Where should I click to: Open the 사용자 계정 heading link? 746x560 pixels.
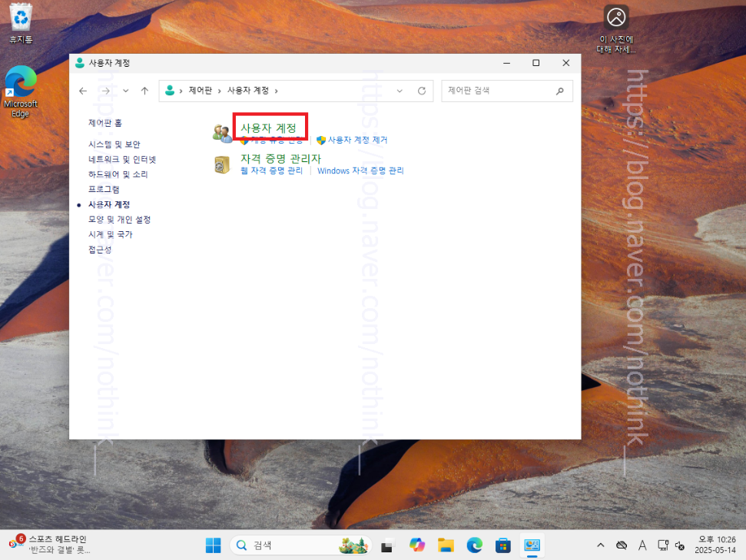pos(269,128)
